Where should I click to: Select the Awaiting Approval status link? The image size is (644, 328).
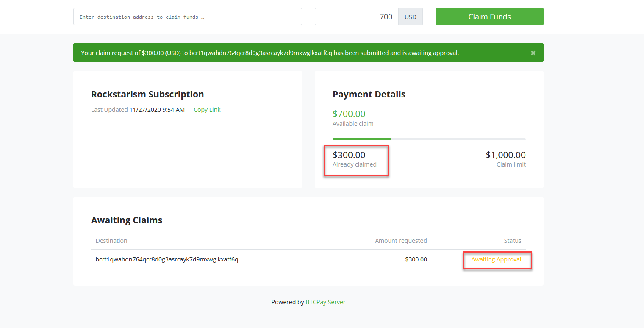tap(496, 259)
